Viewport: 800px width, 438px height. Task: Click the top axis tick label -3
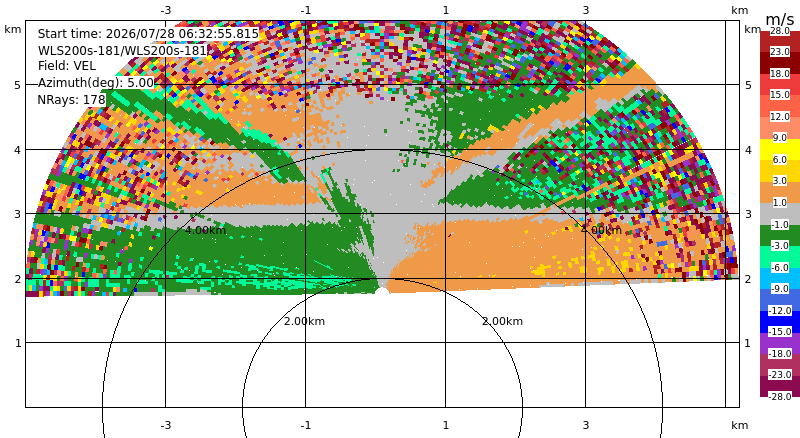point(165,10)
